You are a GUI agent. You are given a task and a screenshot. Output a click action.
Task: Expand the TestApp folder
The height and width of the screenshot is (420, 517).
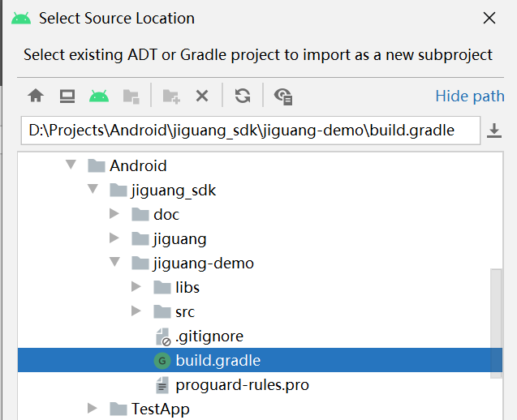coord(93,409)
